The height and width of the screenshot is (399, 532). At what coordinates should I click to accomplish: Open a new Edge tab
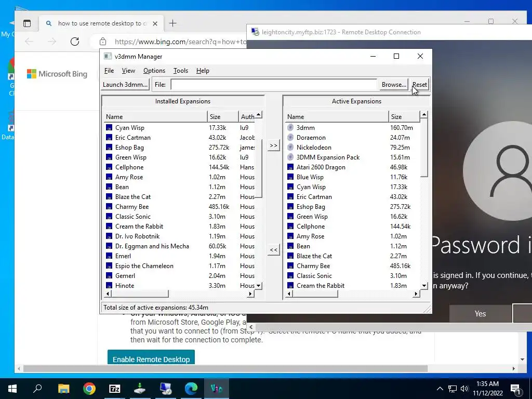point(172,23)
